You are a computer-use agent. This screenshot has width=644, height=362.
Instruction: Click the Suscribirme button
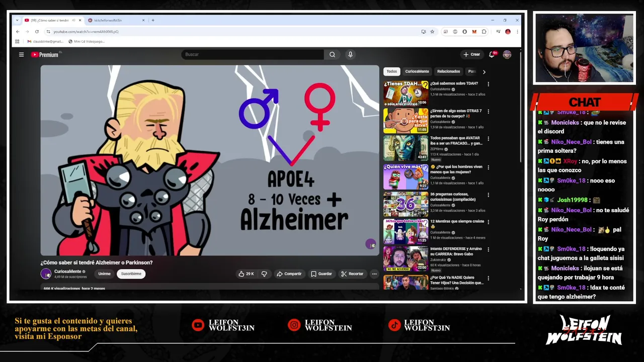[x=131, y=274]
